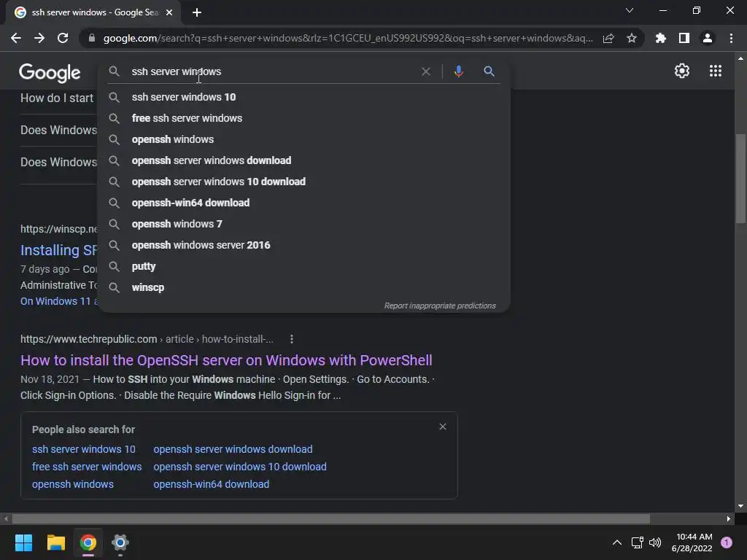The image size is (747, 560).
Task: Share this page via address bar icon
Action: click(608, 38)
